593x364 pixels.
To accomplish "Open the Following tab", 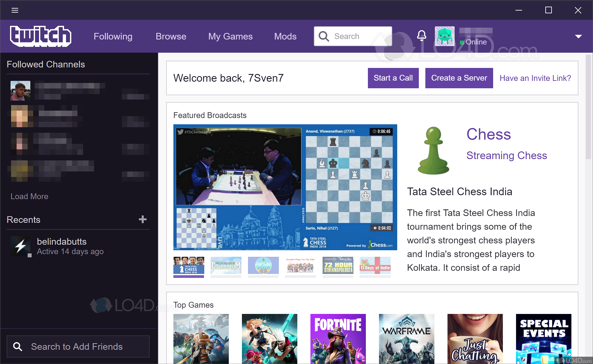I will click(x=113, y=36).
